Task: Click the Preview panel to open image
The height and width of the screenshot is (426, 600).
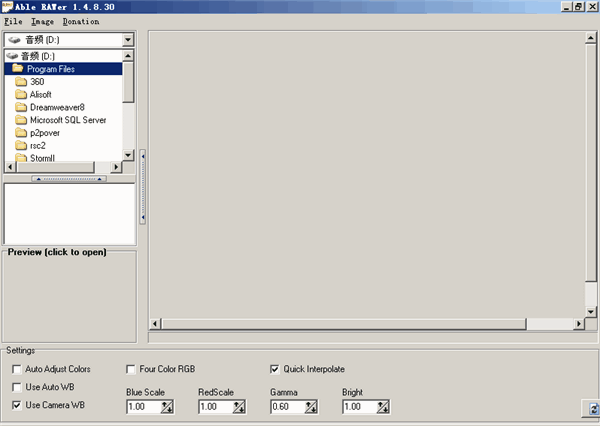Action: (69, 299)
